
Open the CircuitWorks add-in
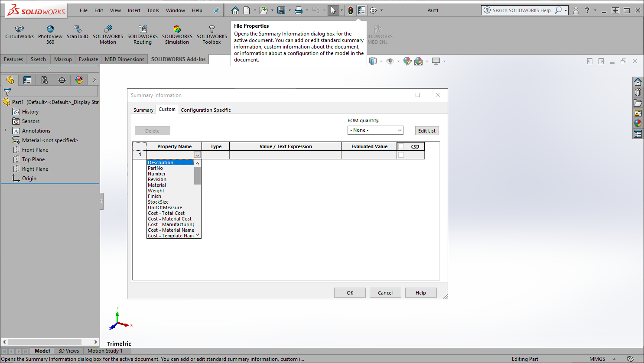(20, 32)
